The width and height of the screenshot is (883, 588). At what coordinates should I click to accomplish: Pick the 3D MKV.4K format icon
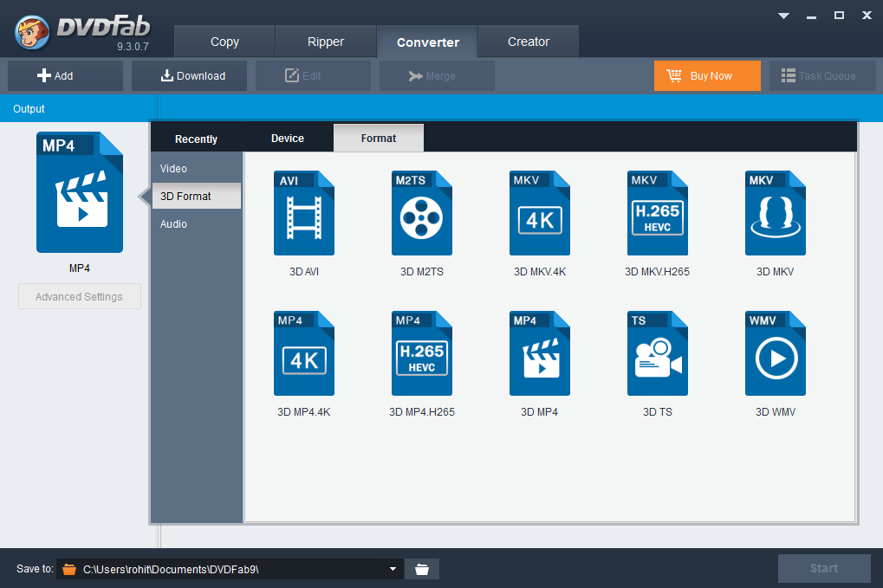click(x=540, y=213)
